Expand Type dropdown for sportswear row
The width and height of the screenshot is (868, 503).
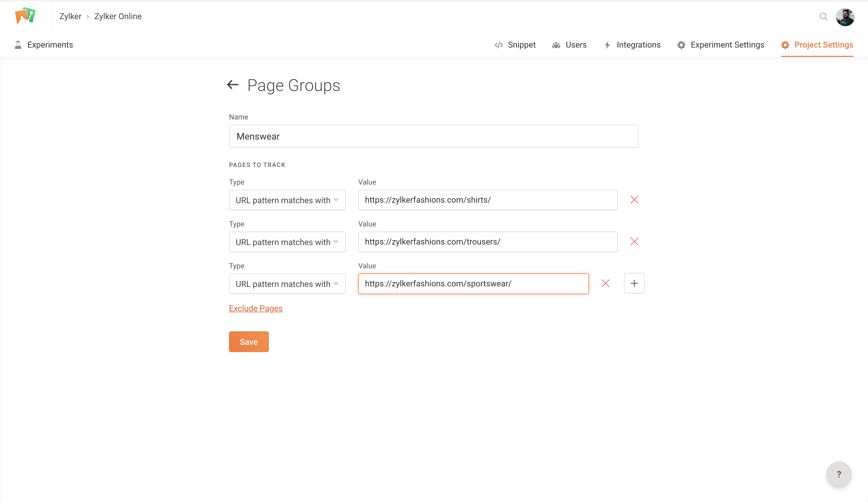pos(287,284)
